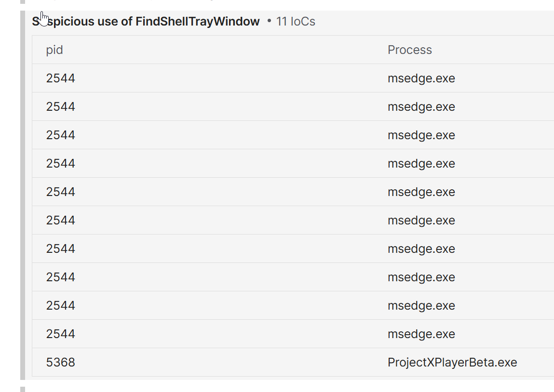Click the '11 IoCs' count label
Screen dimensions: 554x392
(295, 21)
